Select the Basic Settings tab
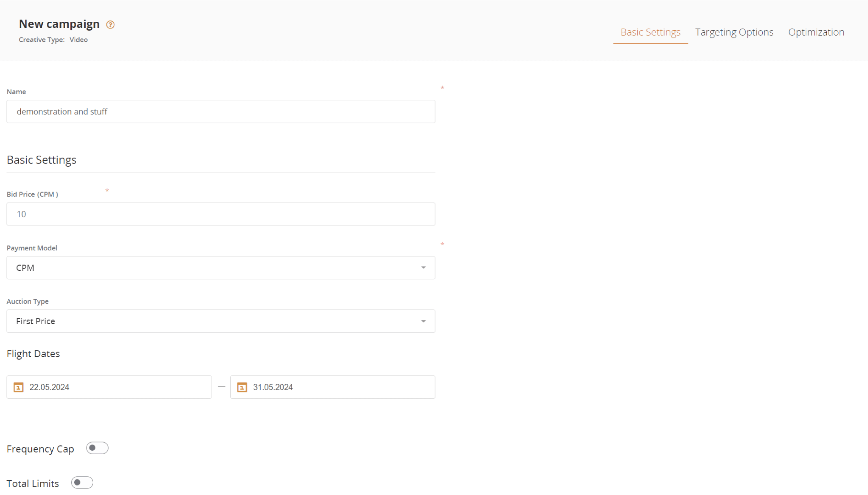 click(650, 32)
